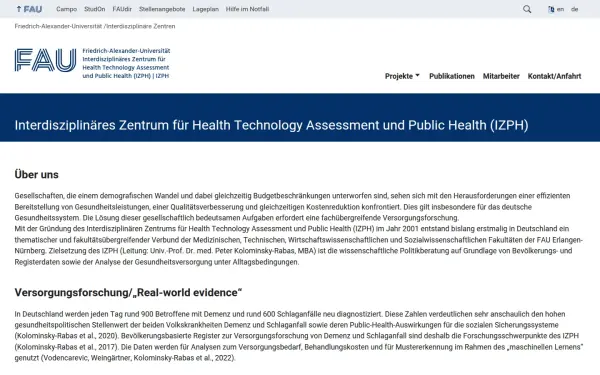Open the Lageplan link
This screenshot has height=375, width=600.
tap(205, 9)
